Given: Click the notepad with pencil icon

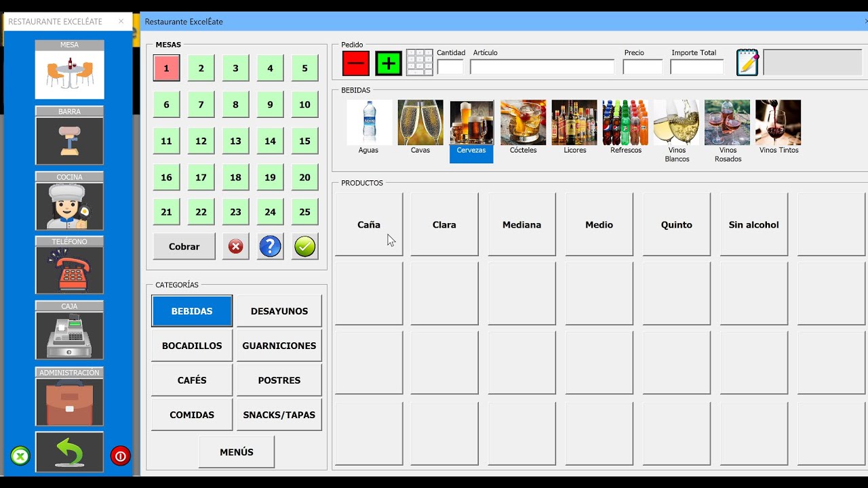Looking at the screenshot, I should click(747, 62).
